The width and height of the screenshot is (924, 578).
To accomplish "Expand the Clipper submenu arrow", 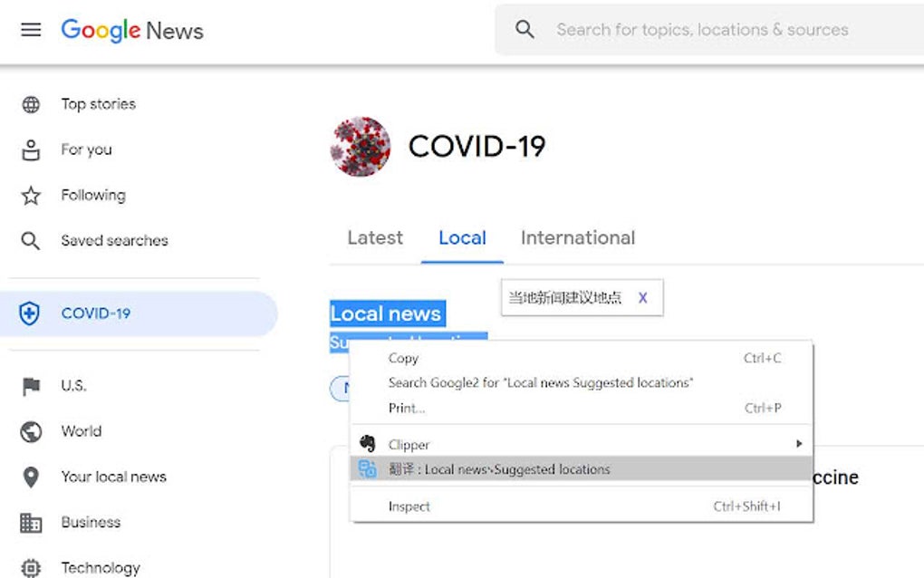I will tap(798, 444).
